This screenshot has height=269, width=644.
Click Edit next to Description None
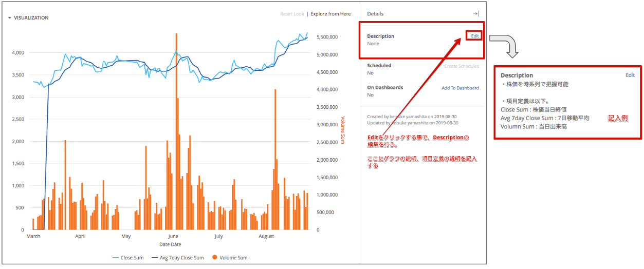[475, 36]
